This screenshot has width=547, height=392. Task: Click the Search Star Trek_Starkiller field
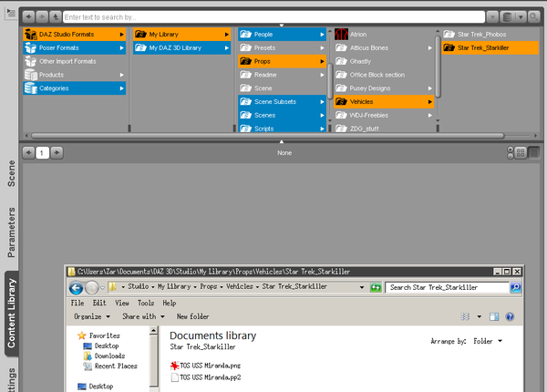coord(448,287)
